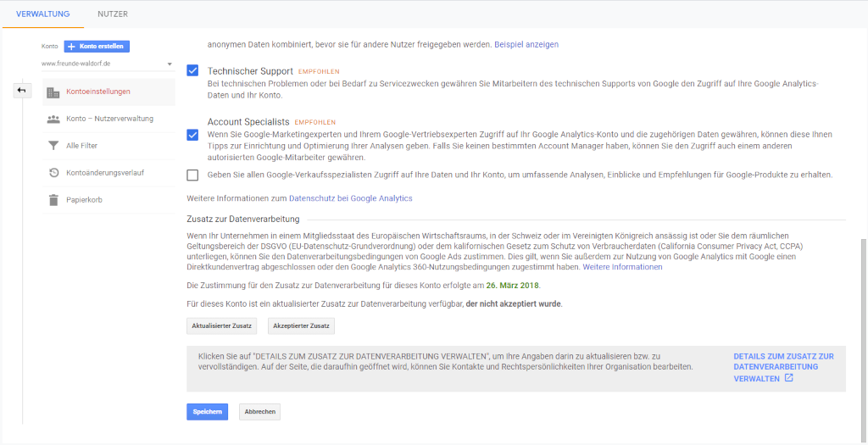Click the plus icon in Konto erstellen
Viewport: 868px width, 445px height.
point(71,47)
